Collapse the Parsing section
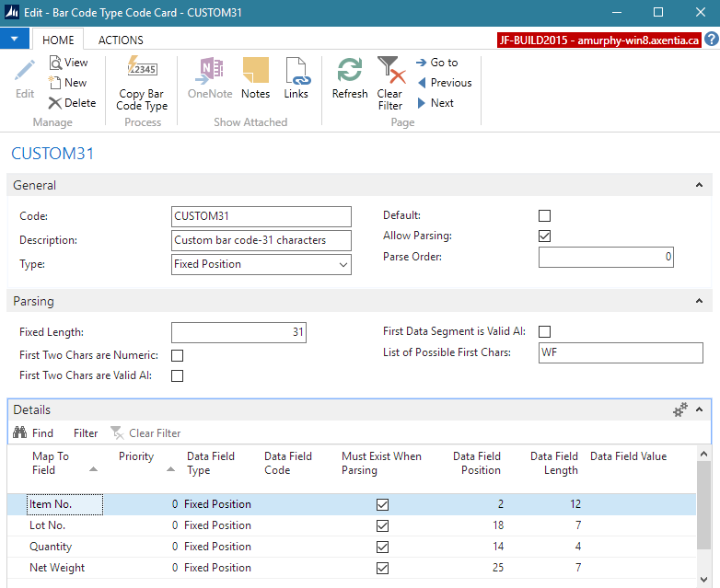This screenshot has width=720, height=588. click(x=699, y=301)
